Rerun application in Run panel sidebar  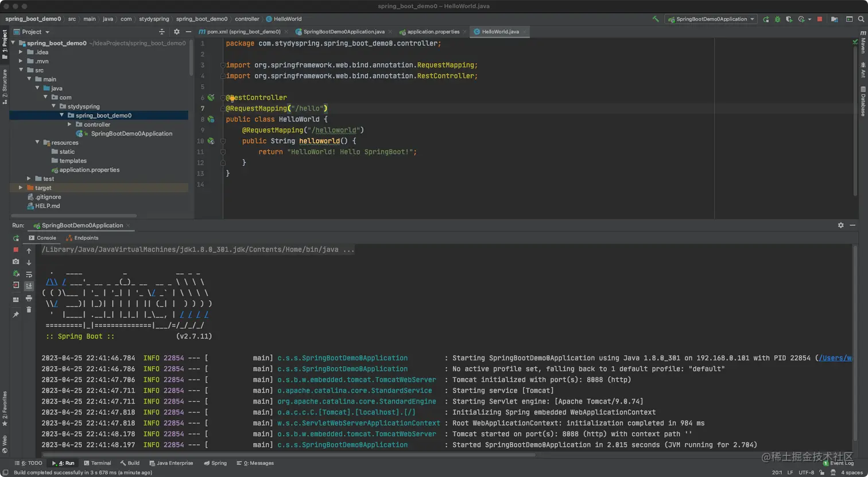[x=16, y=238]
